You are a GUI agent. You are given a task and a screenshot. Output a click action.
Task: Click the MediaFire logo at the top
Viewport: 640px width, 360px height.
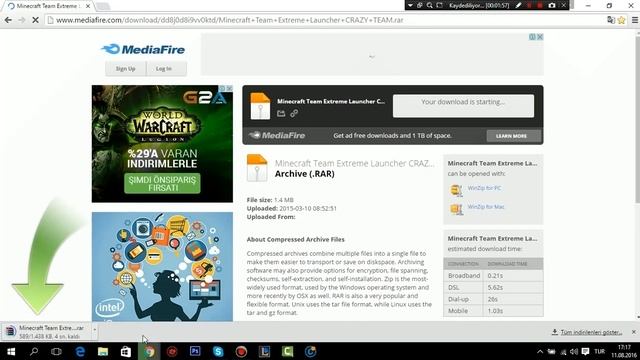[143, 49]
